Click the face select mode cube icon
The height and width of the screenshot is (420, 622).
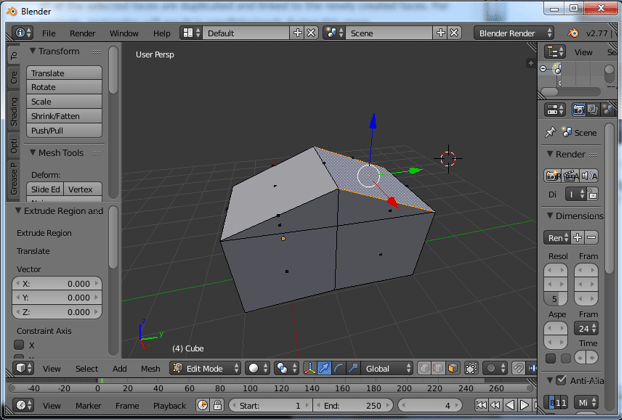pyautogui.click(x=453, y=368)
